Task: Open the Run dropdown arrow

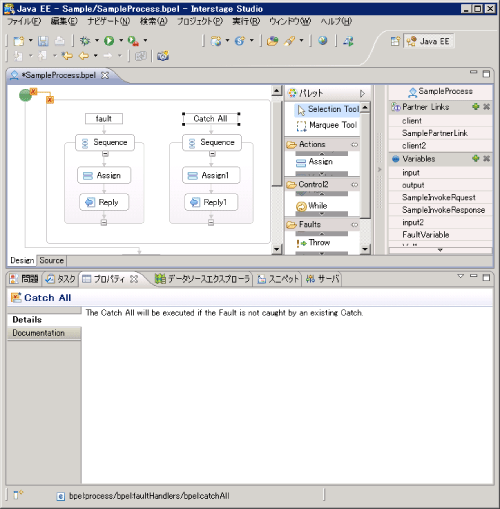Action: pos(121,41)
